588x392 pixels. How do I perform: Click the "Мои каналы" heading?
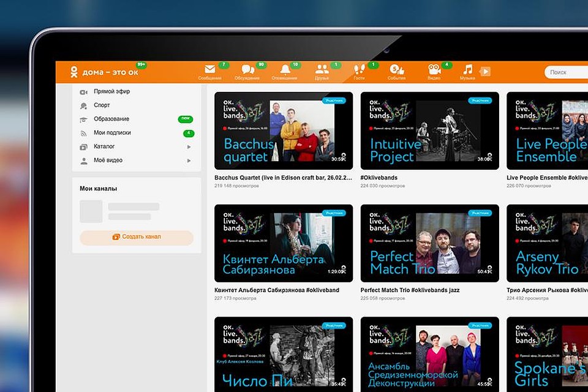point(98,189)
